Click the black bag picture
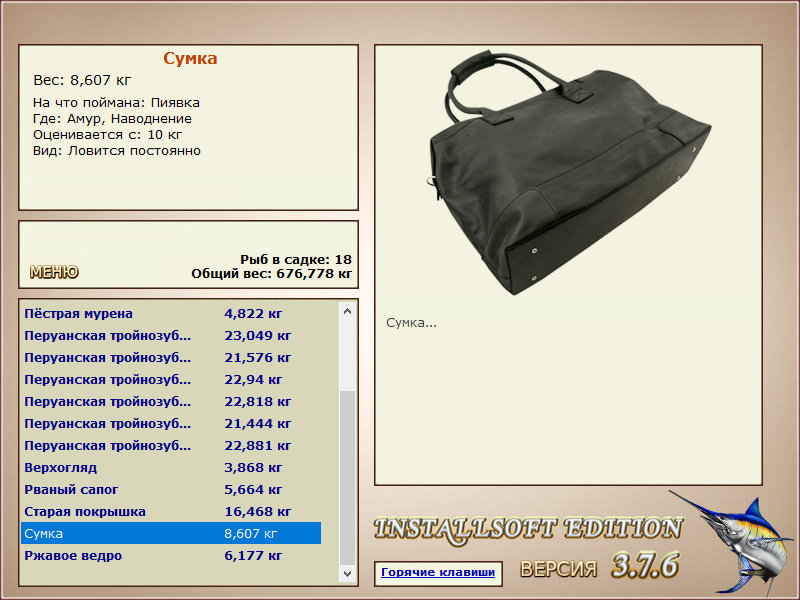 pos(569,172)
